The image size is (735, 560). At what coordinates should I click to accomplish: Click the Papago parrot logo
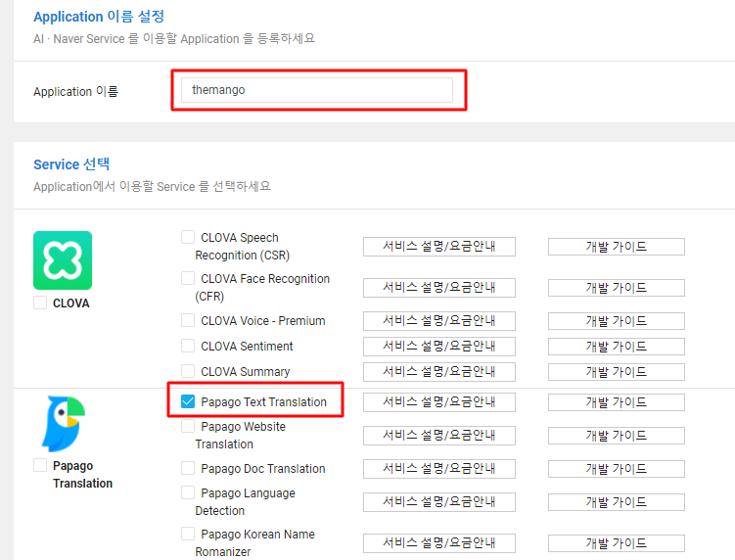(x=64, y=424)
